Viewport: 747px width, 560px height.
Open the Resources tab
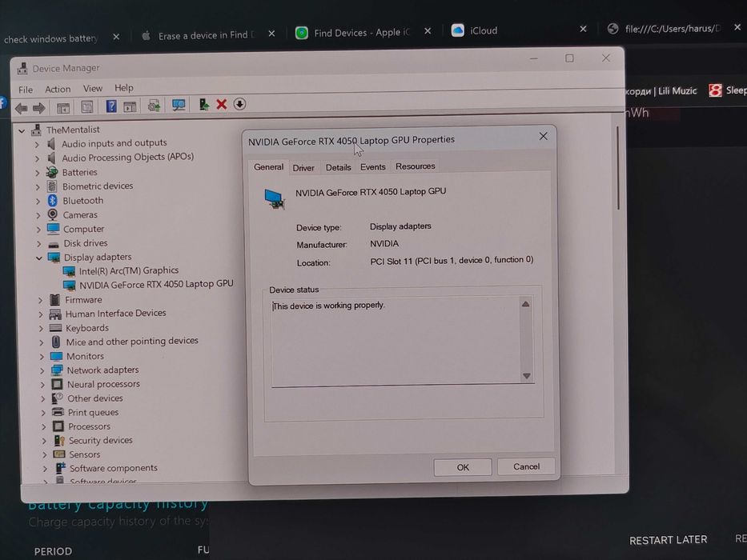pyautogui.click(x=415, y=166)
